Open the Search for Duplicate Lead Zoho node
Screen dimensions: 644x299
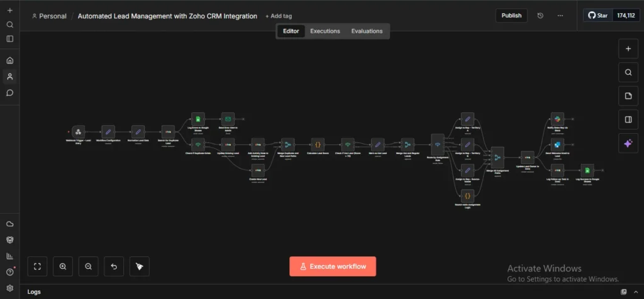[168, 132]
